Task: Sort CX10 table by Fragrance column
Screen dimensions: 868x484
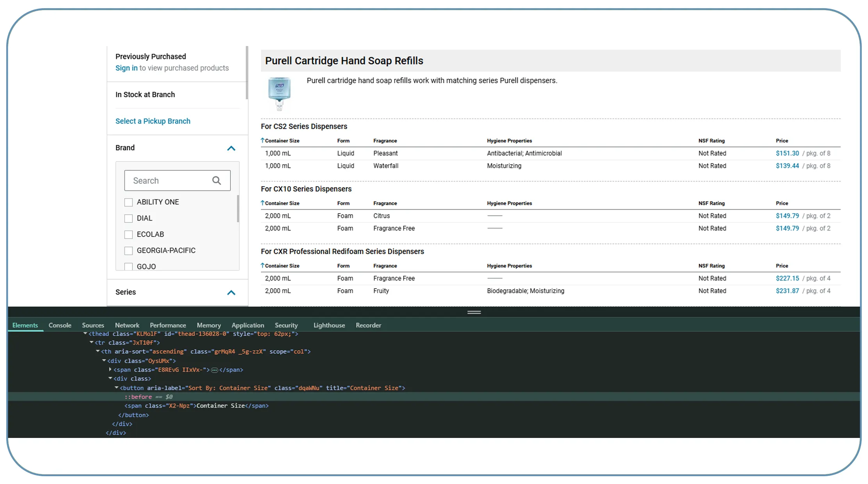Action: pyautogui.click(x=385, y=203)
